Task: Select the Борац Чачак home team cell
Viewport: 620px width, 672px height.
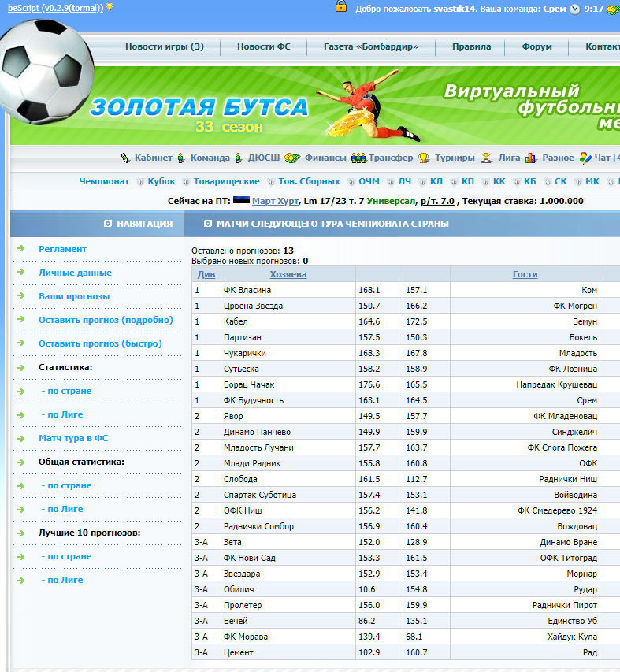Action: point(288,384)
